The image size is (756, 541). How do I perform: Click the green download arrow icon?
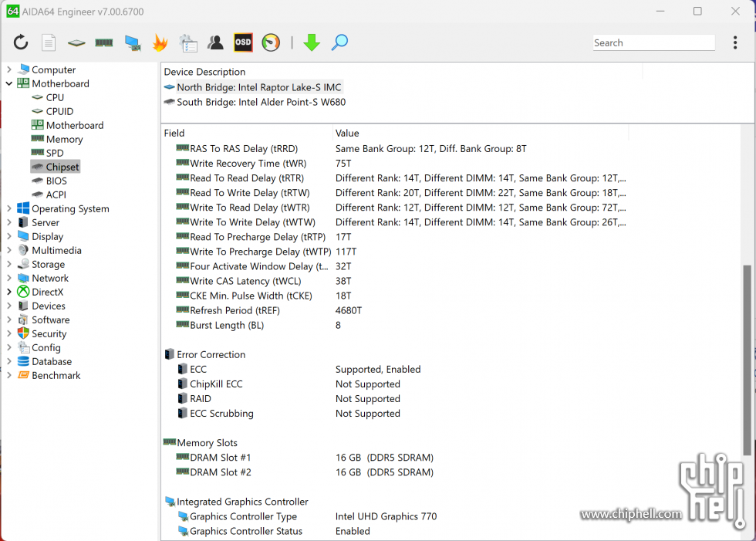(312, 42)
